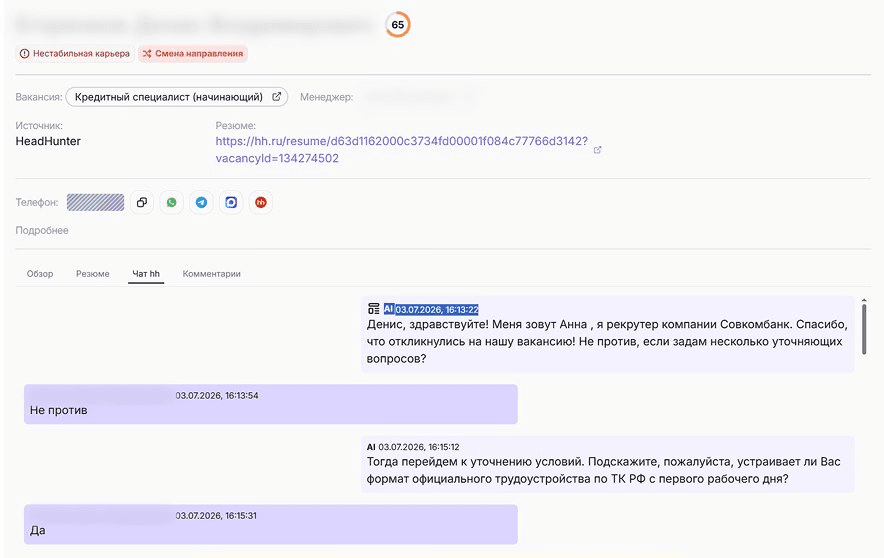
Task: Switch to the 'Резюме' tab
Action: [x=92, y=274]
